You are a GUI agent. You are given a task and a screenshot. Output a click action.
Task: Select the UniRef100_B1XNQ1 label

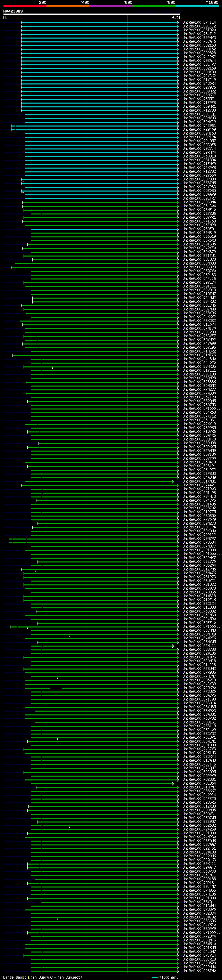click(199, 481)
